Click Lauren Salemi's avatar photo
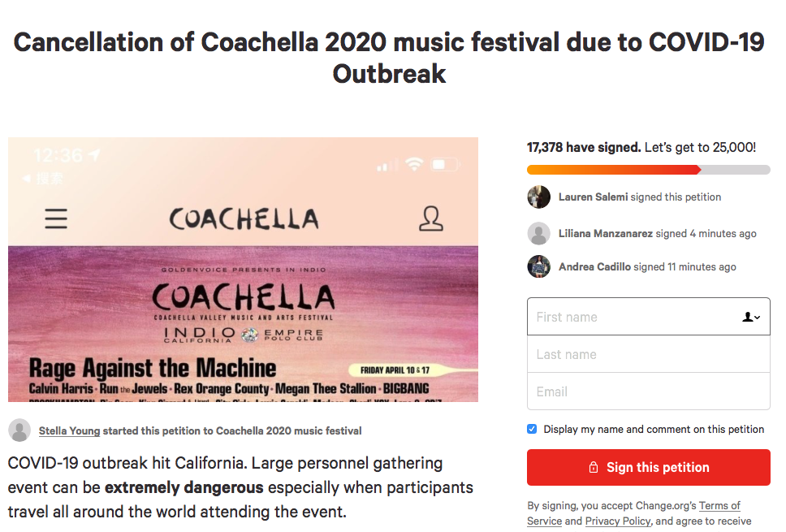 tap(539, 197)
